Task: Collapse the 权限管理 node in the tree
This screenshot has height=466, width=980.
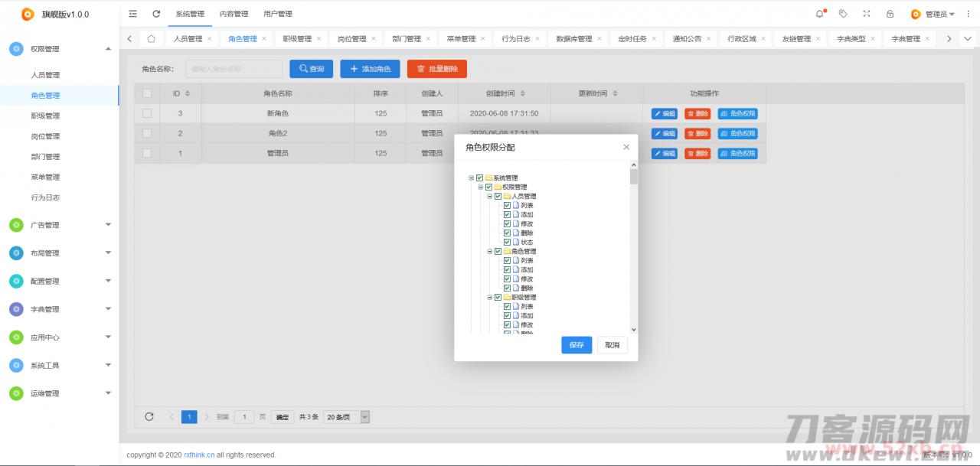Action: tap(480, 187)
